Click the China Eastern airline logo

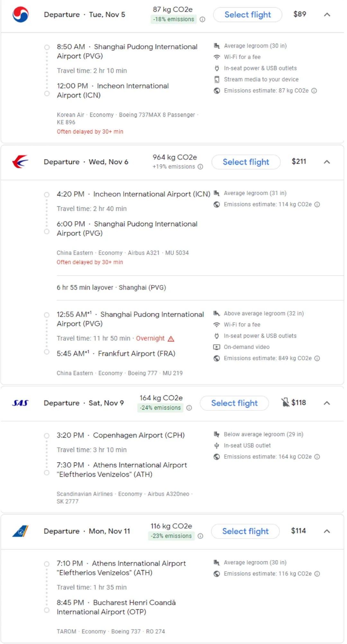click(20, 162)
